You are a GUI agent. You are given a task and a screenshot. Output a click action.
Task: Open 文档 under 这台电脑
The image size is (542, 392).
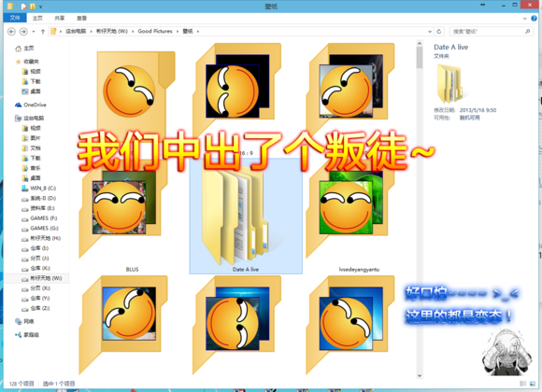click(32, 148)
